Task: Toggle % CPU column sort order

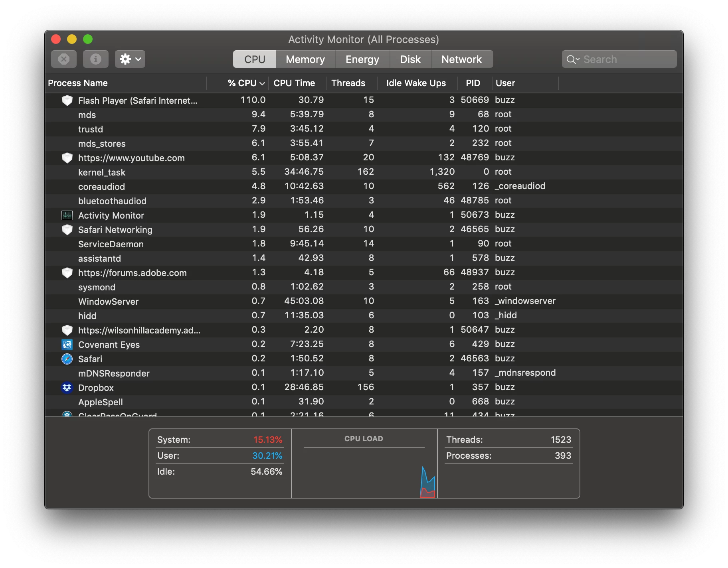Action: (237, 83)
